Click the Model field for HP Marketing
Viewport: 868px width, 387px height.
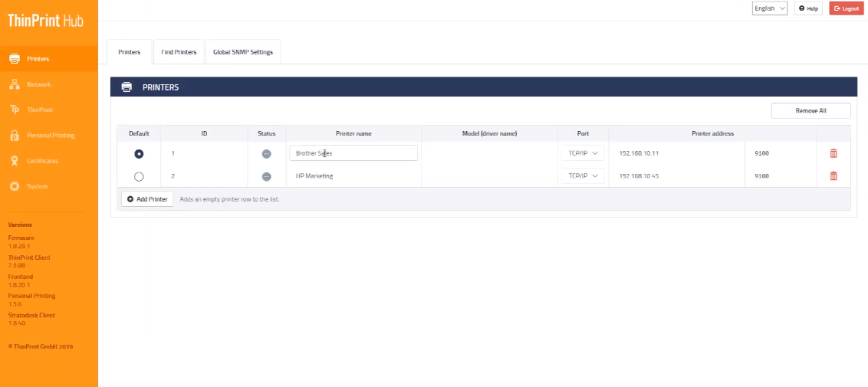[x=489, y=175]
